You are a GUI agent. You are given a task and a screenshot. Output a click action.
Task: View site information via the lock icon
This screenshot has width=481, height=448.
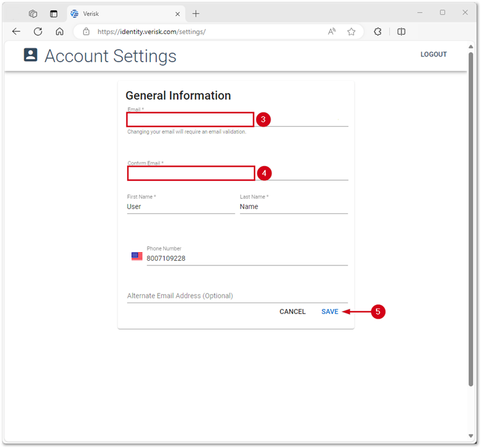86,31
